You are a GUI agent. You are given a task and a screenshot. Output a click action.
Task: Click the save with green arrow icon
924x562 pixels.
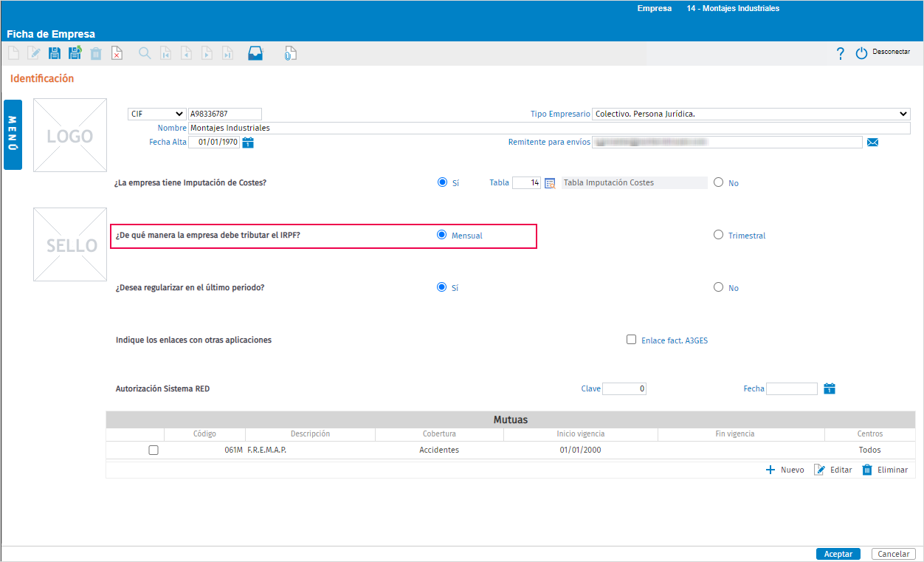(x=75, y=53)
